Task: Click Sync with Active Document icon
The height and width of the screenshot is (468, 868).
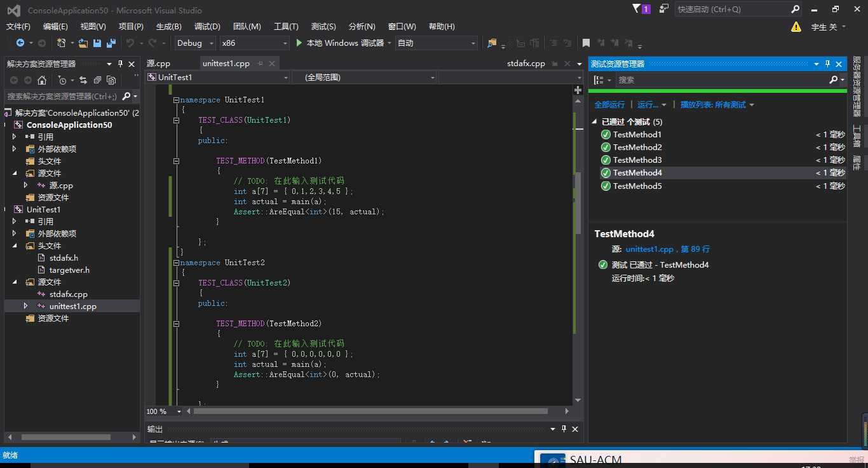Action: click(83, 80)
